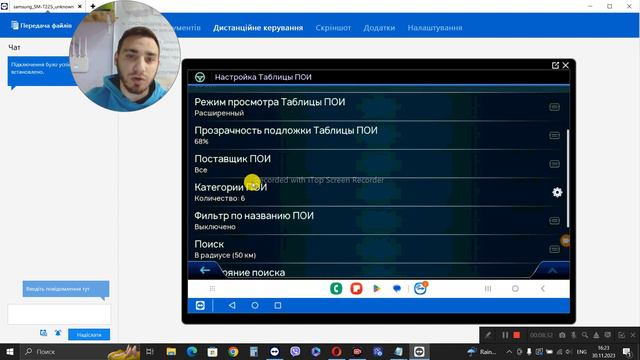
Task: Click the chat nudge alarm icon
Action: 58,333
